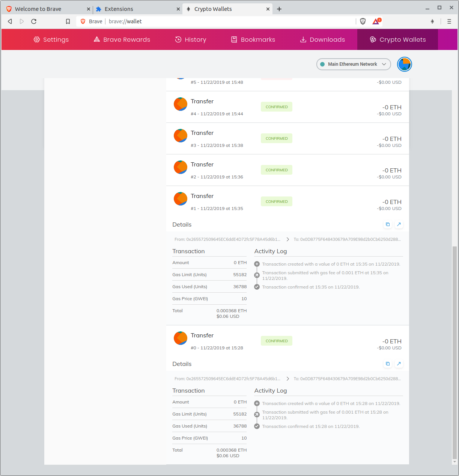Click the page vertical scrollbar thumb
The image size is (459, 476).
(x=454, y=353)
